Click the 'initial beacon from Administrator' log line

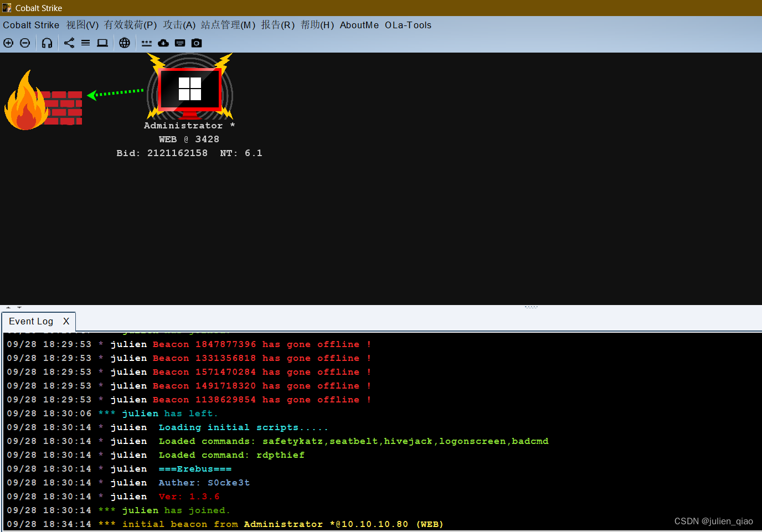tap(225, 524)
